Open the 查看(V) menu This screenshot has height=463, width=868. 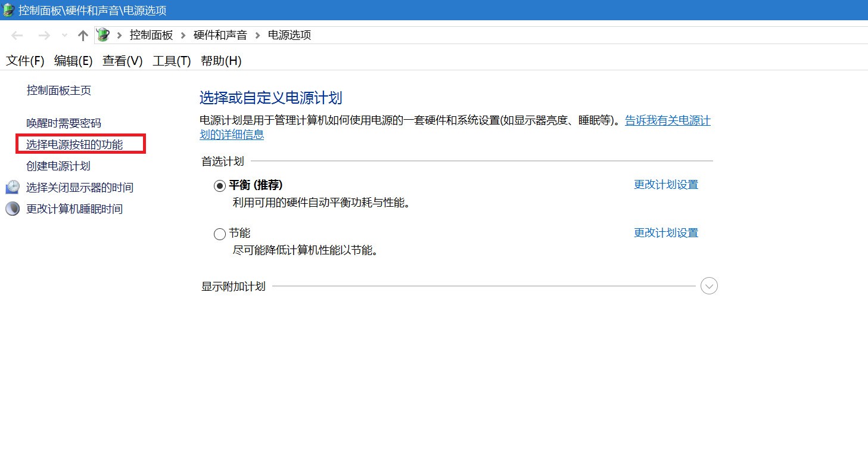point(123,61)
